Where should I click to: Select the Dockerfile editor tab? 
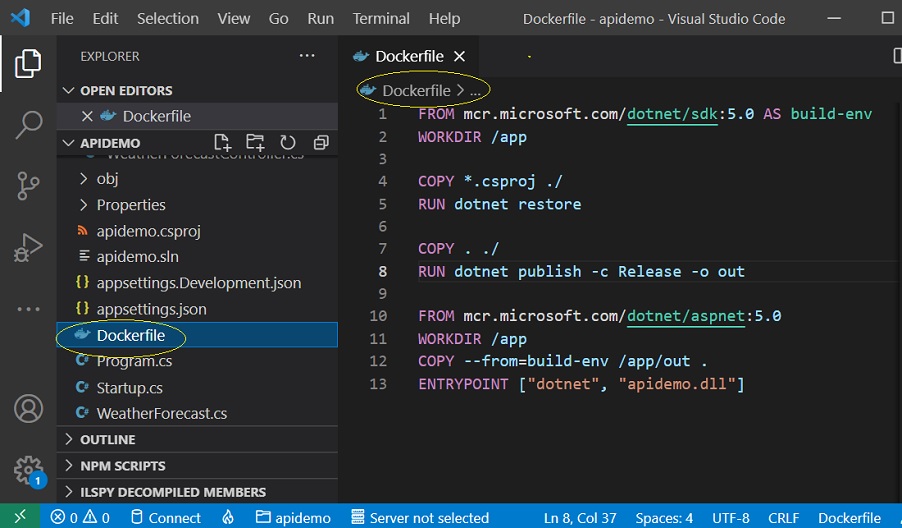(x=408, y=56)
